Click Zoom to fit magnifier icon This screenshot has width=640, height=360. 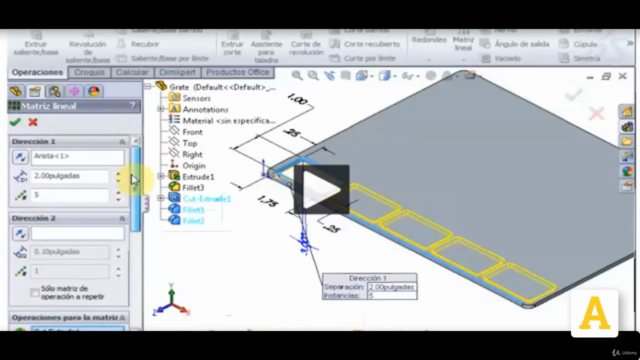(297, 76)
